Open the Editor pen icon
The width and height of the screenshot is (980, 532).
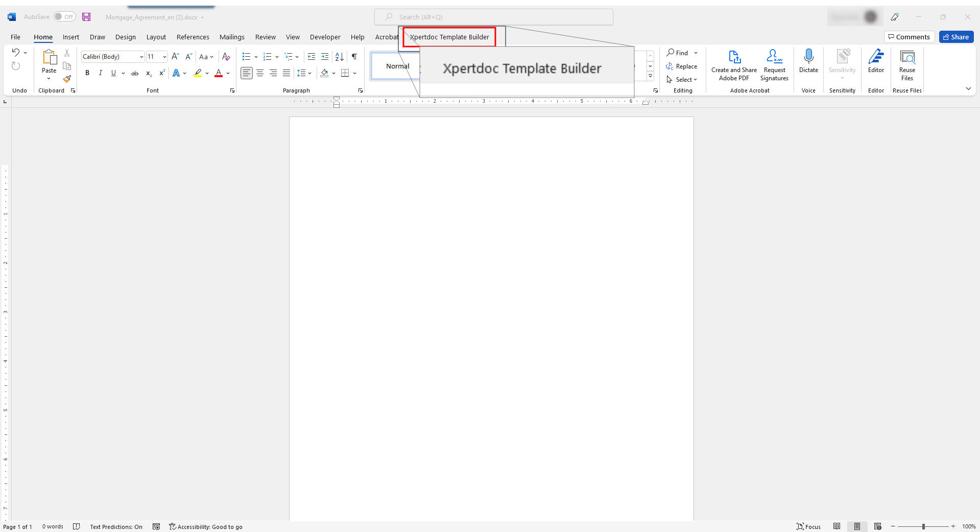[876, 56]
